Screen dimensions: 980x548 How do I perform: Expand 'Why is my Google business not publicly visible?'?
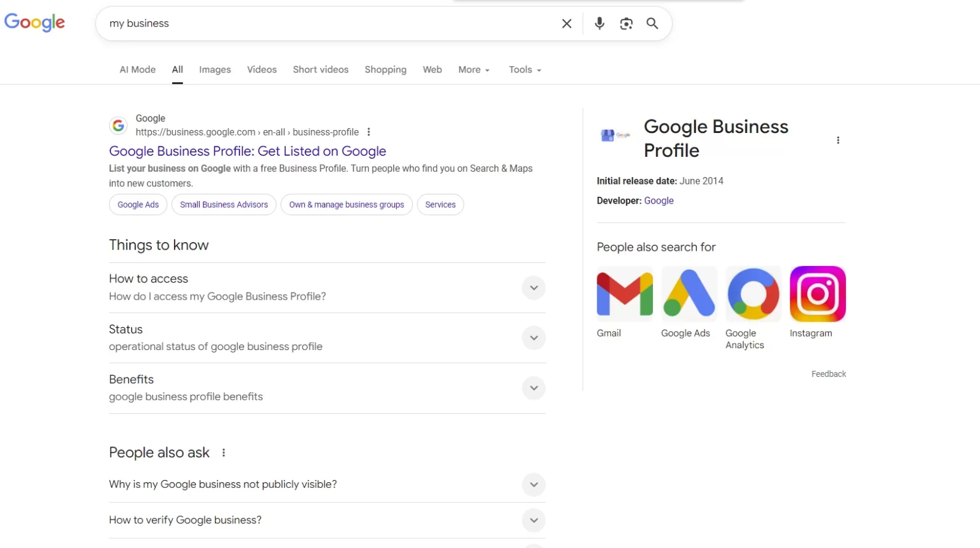(x=327, y=484)
